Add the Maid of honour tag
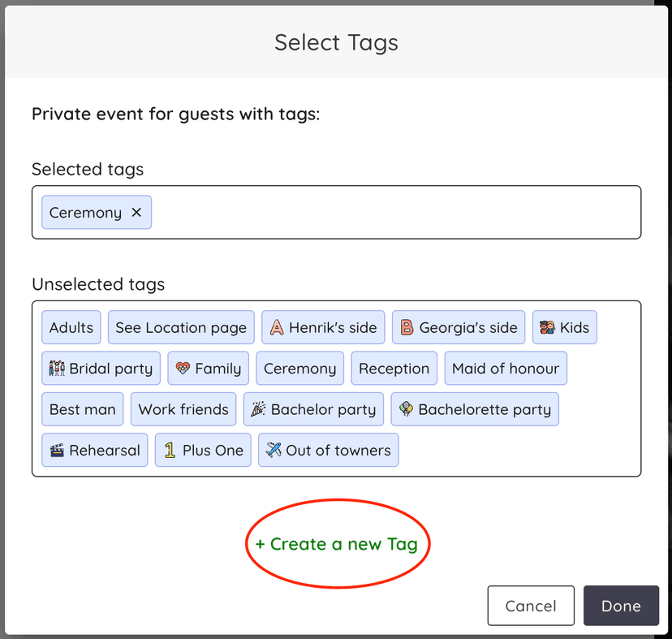 506,368
